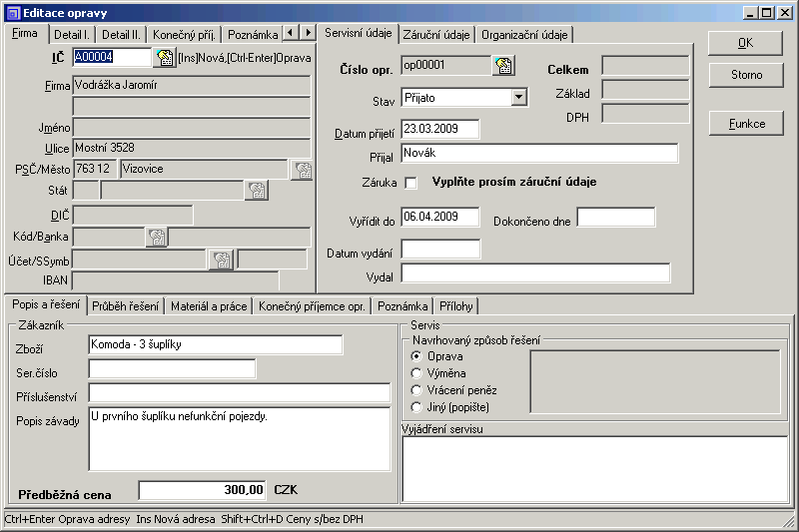
Task: Click the Datum vydání field
Action: 440,249
